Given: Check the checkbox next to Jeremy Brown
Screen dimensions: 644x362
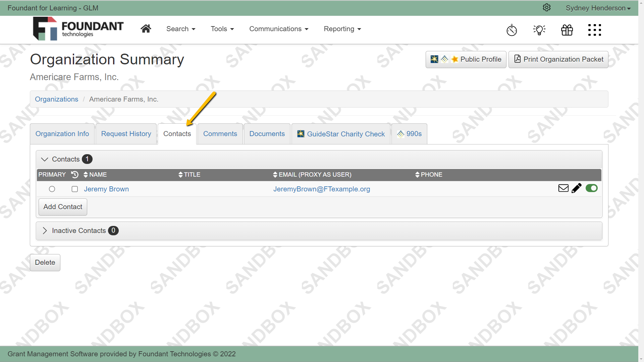Looking at the screenshot, I should 74,189.
